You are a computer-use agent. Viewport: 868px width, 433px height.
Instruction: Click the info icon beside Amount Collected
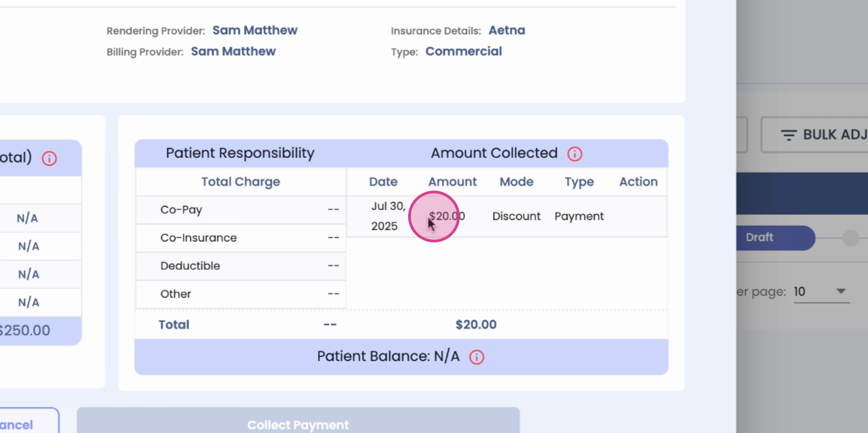(x=574, y=154)
